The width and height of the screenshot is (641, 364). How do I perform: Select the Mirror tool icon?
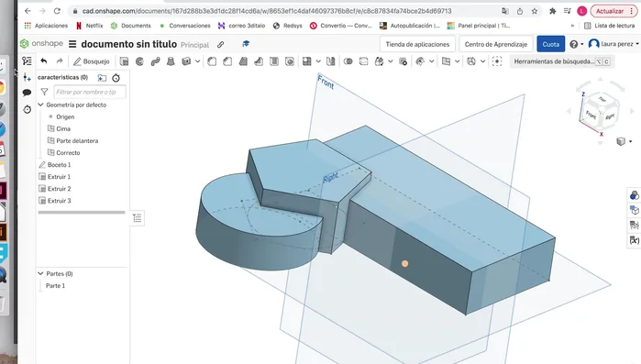(x=331, y=61)
